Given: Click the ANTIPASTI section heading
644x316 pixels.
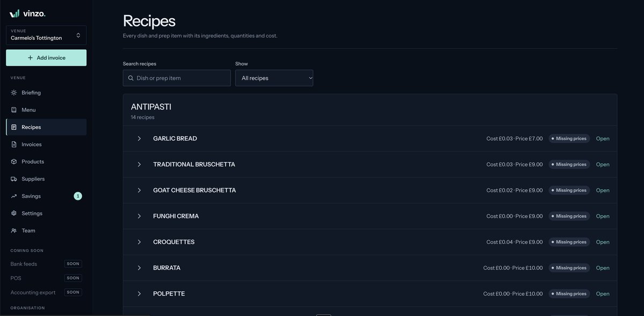Looking at the screenshot, I should click(x=151, y=107).
